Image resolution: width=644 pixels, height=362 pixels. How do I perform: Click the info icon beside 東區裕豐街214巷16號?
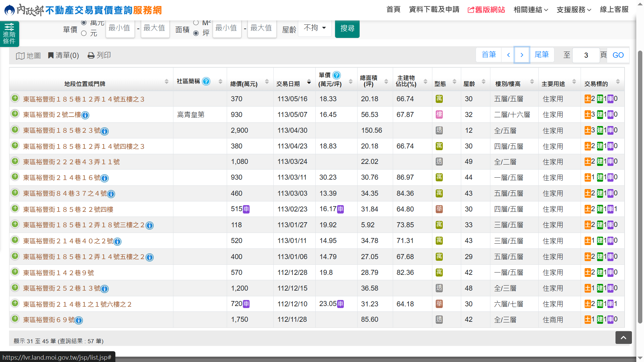pyautogui.click(x=105, y=178)
